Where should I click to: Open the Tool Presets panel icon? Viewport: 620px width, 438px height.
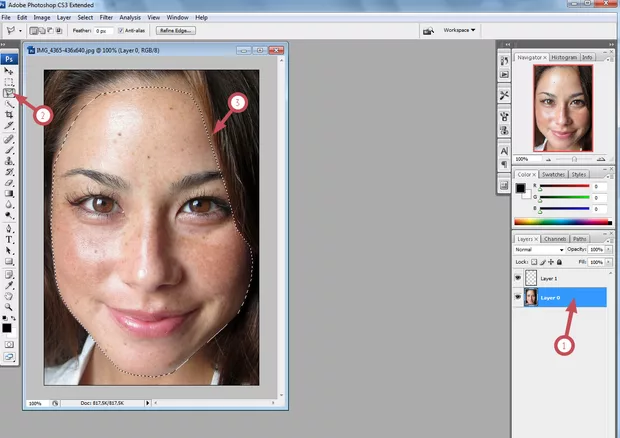tap(504, 95)
